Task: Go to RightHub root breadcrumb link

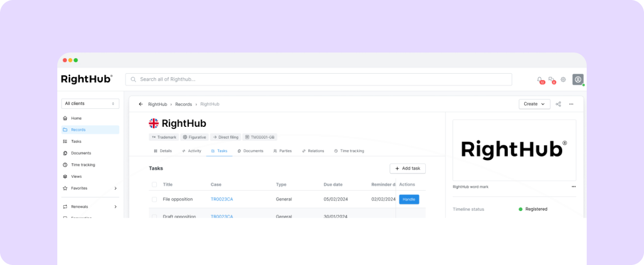Action: (158, 104)
